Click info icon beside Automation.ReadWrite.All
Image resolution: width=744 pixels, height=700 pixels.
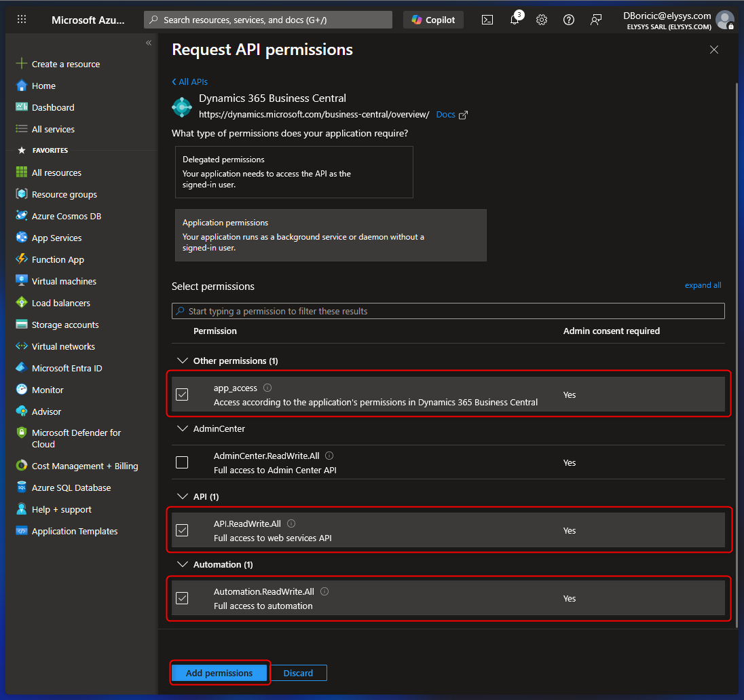click(324, 591)
